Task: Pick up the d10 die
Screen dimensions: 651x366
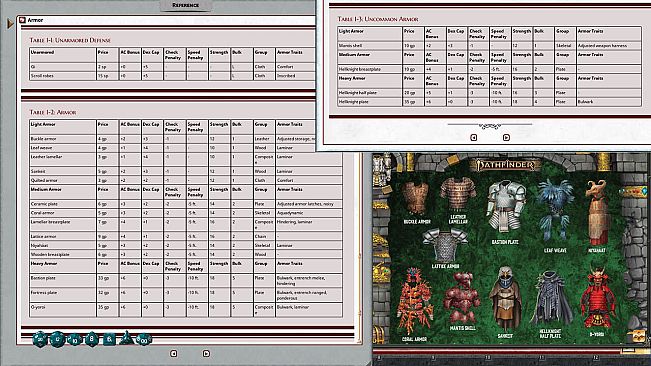Action: [x=74, y=340]
